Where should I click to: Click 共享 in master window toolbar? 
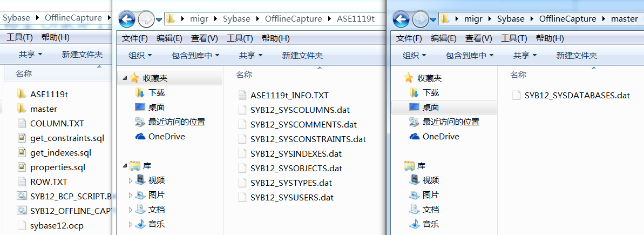(x=525, y=55)
